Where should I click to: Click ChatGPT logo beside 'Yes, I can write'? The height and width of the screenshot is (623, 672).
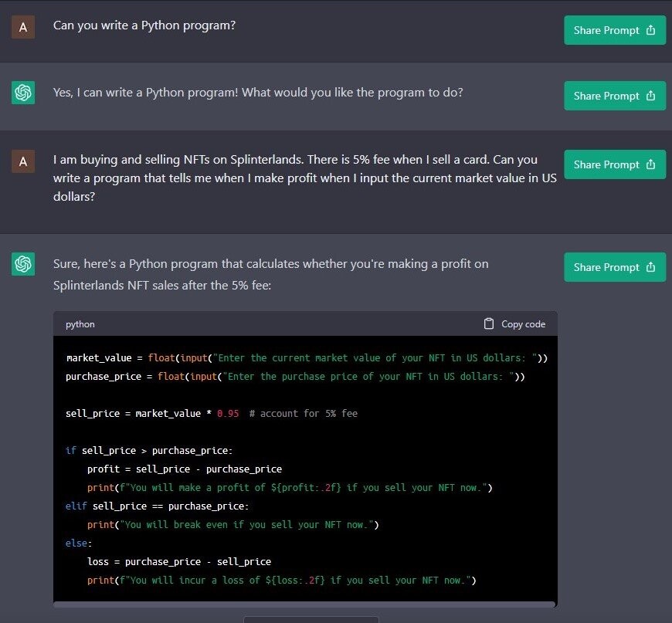tap(23, 93)
